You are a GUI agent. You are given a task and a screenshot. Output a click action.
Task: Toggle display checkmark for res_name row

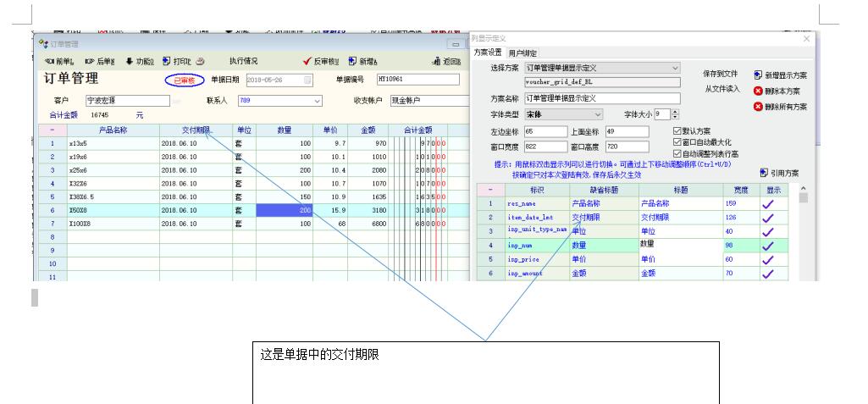768,204
